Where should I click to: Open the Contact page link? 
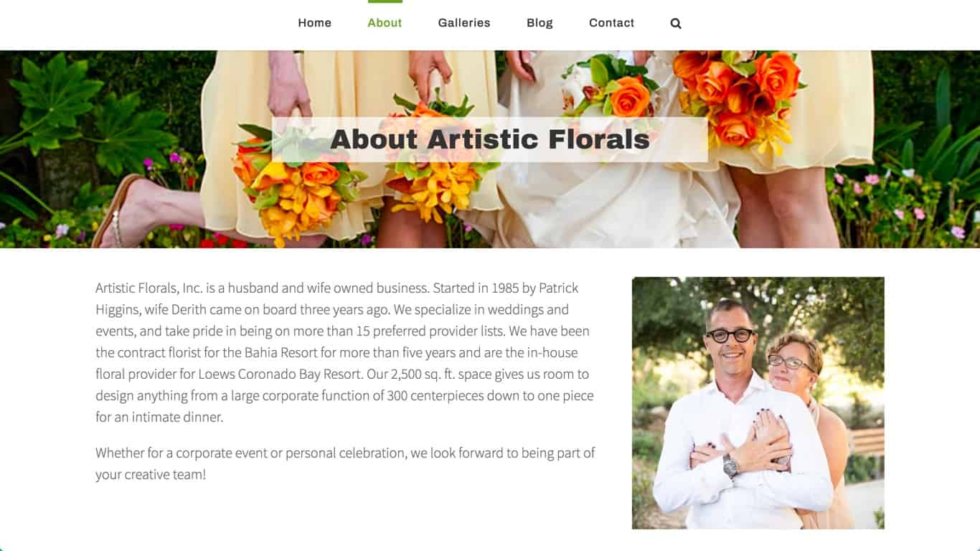click(x=611, y=23)
